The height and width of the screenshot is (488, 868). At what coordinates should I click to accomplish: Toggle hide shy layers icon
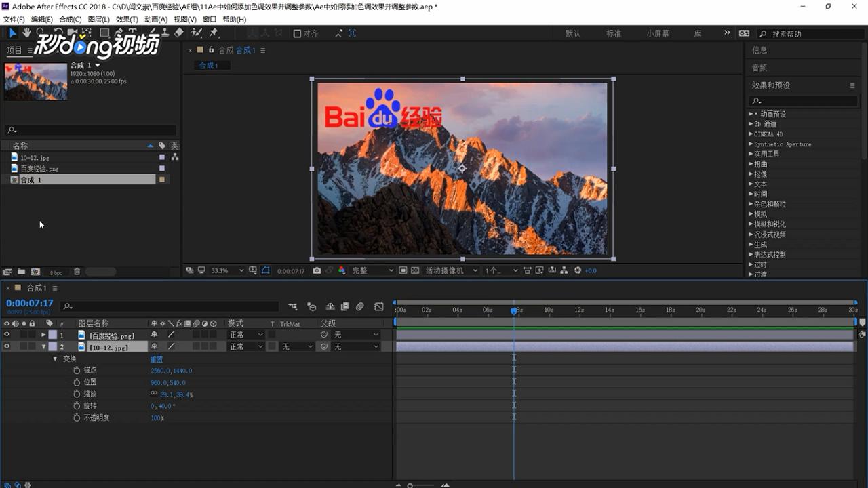pos(330,306)
